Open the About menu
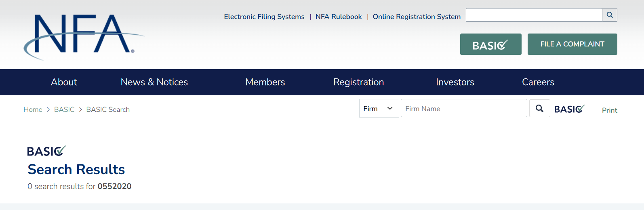644x210 pixels. point(64,82)
